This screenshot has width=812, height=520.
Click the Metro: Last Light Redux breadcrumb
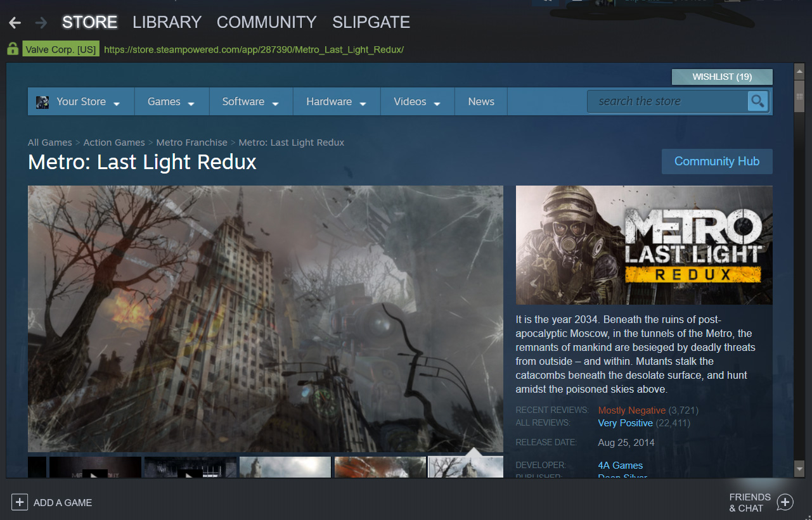click(x=292, y=143)
